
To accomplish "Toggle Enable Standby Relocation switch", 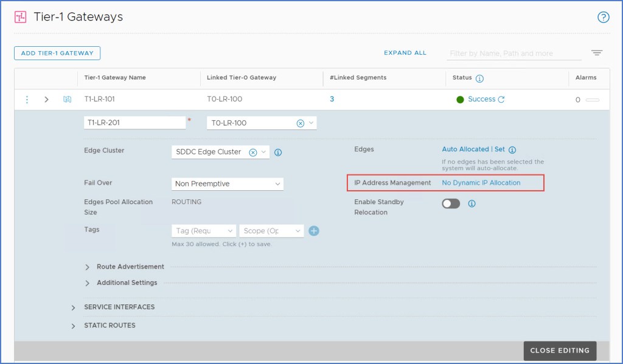I will pos(451,204).
